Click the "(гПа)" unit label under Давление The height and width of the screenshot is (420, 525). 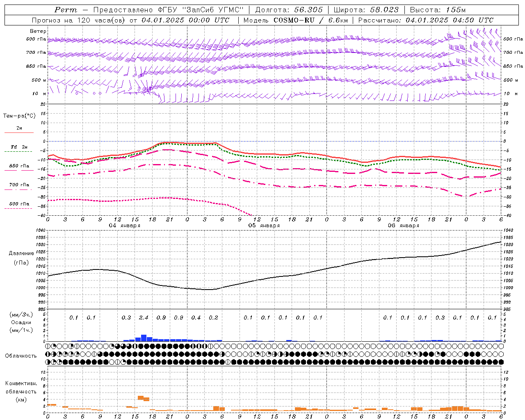pyautogui.click(x=21, y=262)
